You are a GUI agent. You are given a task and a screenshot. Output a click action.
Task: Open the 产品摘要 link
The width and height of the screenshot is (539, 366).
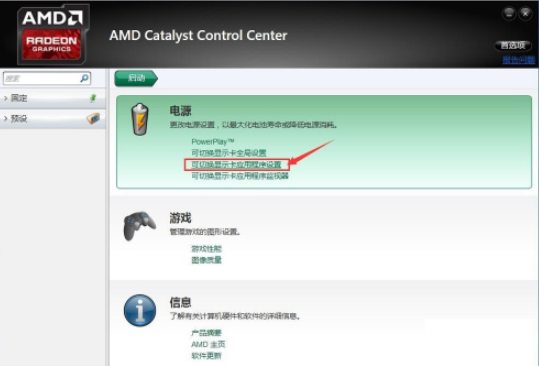[x=206, y=333]
